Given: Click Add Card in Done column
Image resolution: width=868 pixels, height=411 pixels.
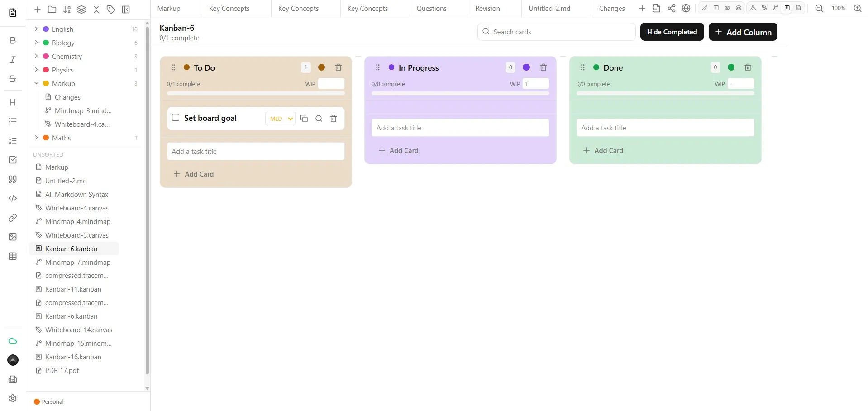Looking at the screenshot, I should pyautogui.click(x=604, y=151).
